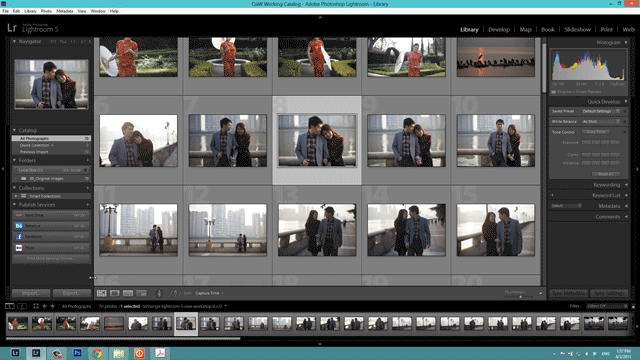Switch to Map module
Viewport: 640px width, 360px height.
[525, 29]
